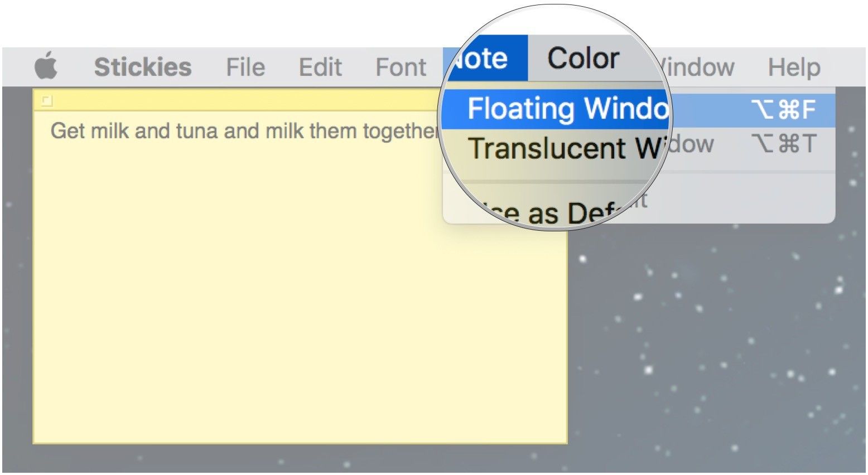Open the File menu
Screen dimensions: 868x475
[x=245, y=67]
